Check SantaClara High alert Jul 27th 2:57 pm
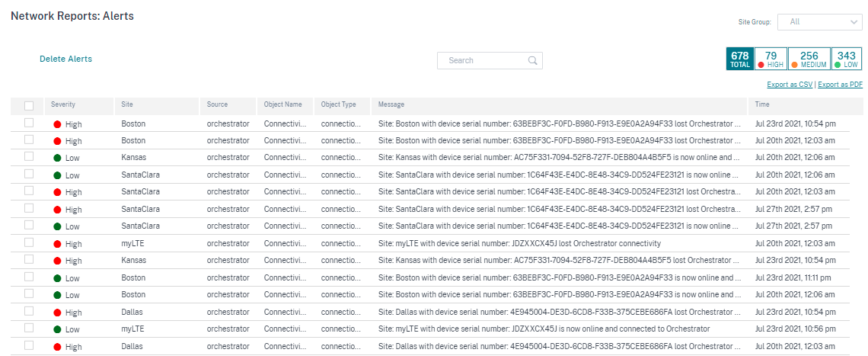The height and width of the screenshot is (356, 868). (29, 209)
